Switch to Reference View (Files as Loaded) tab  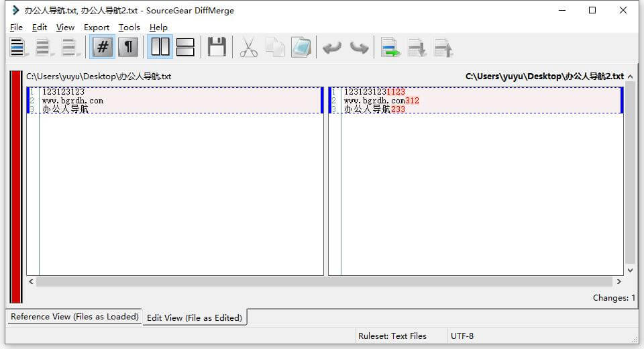[74, 317]
